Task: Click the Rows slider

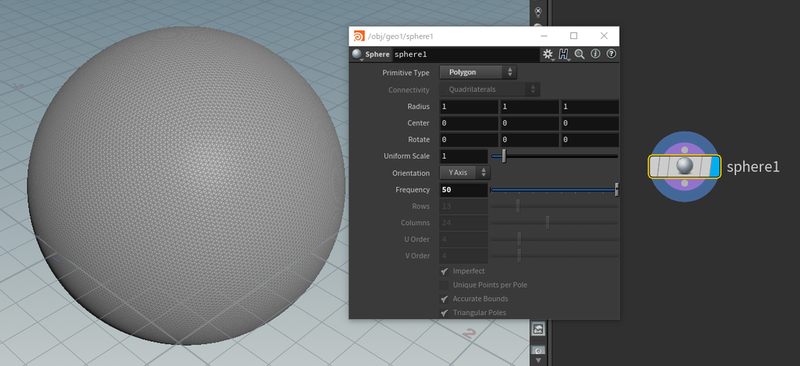Action: (x=554, y=206)
